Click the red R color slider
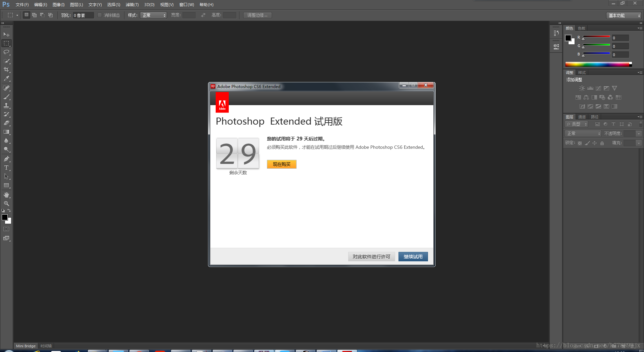The image size is (644, 352). click(x=596, y=36)
